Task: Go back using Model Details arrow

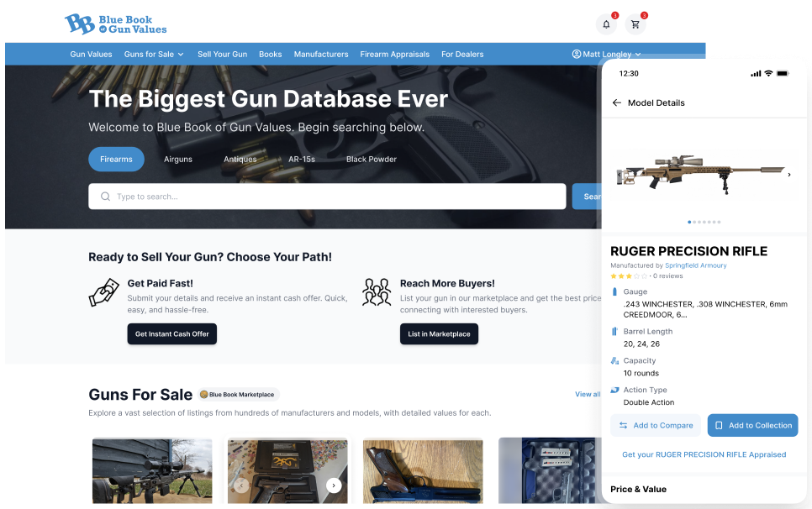Action: tap(616, 102)
